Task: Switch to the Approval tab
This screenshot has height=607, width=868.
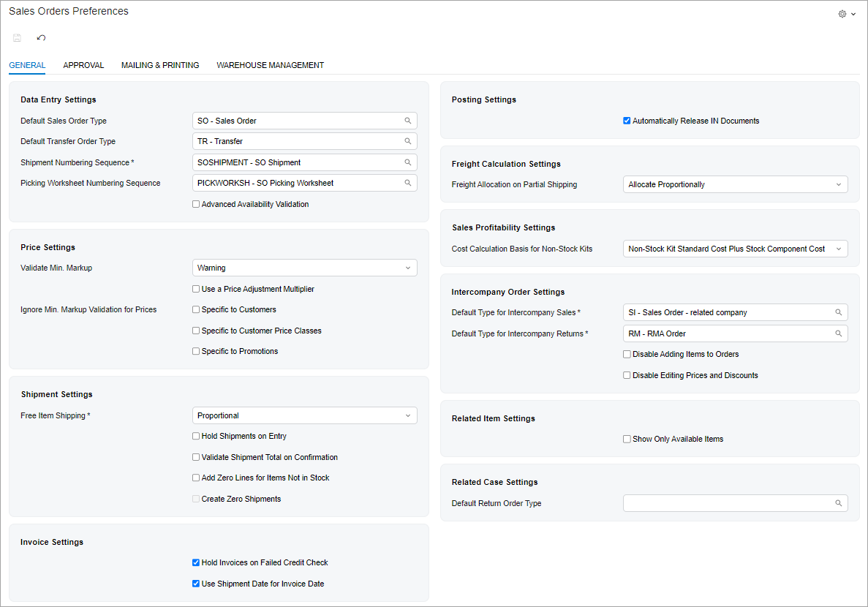Action: coord(83,65)
